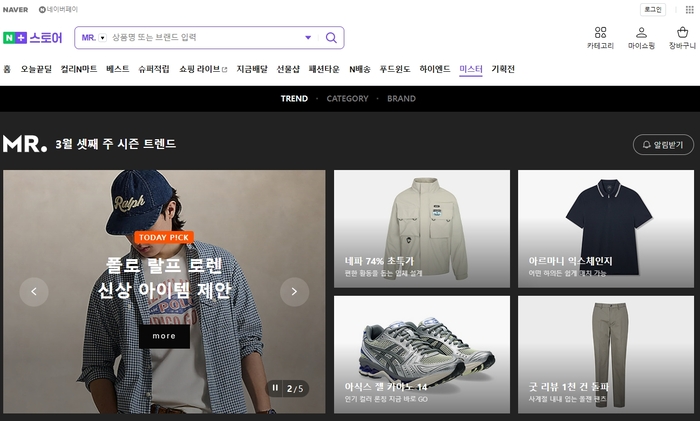Open the 아식스 젤 카야노 14 sneaker thumbnail

pos(422,354)
